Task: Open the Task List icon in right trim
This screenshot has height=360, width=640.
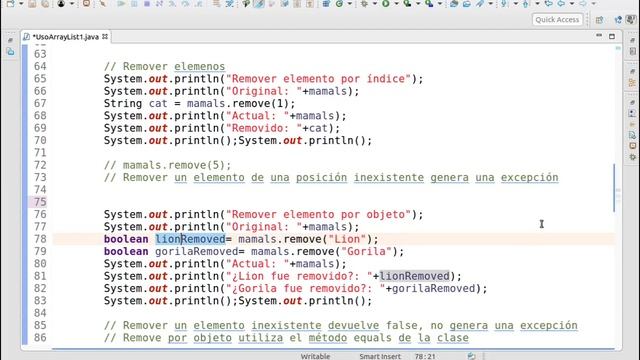Action: tap(633, 51)
